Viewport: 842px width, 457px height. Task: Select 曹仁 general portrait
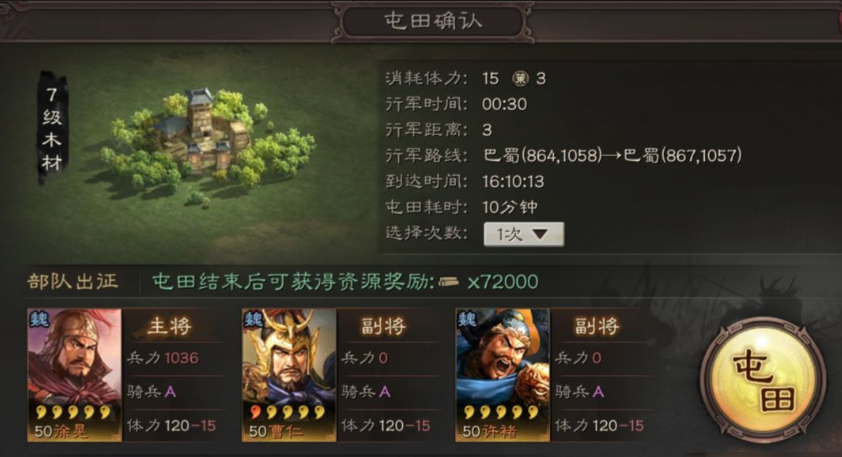click(289, 375)
